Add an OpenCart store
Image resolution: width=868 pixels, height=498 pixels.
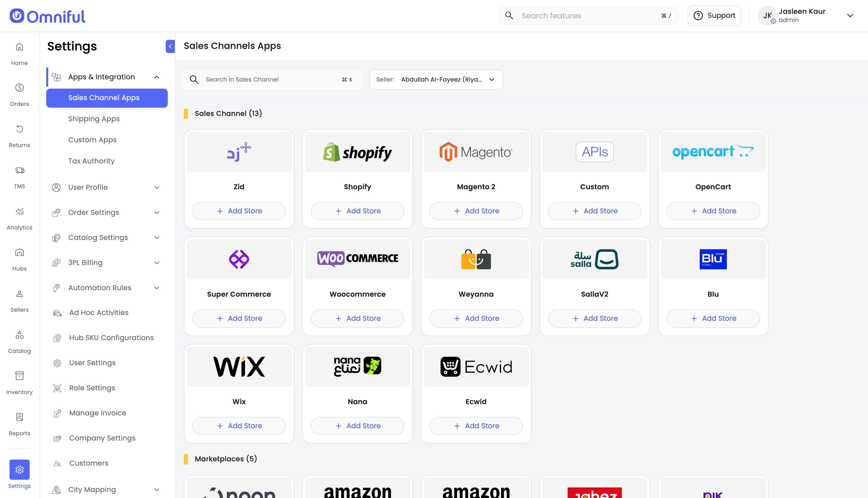[x=713, y=211]
